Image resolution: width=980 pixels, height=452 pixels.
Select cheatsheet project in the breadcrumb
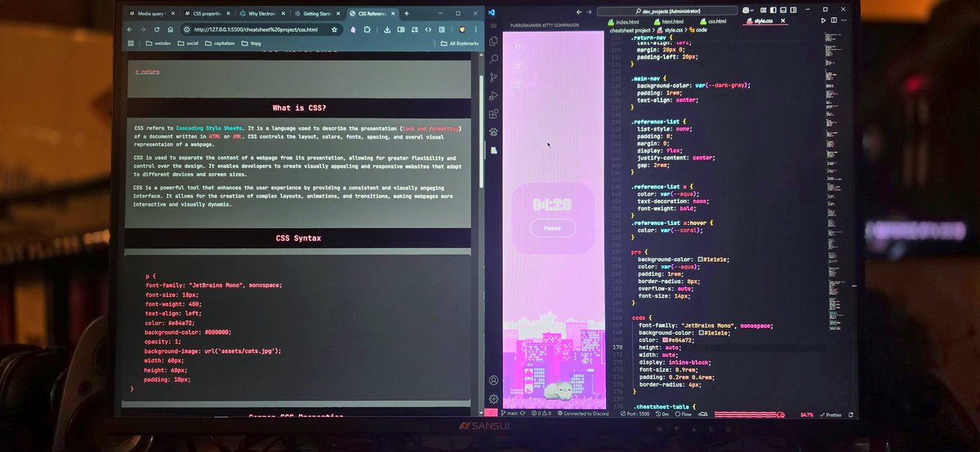coord(629,29)
